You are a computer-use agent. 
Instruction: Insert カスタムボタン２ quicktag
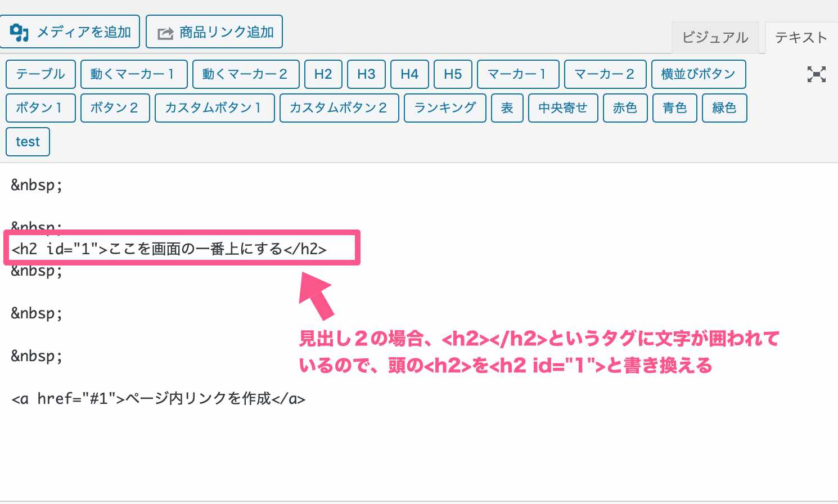(339, 108)
